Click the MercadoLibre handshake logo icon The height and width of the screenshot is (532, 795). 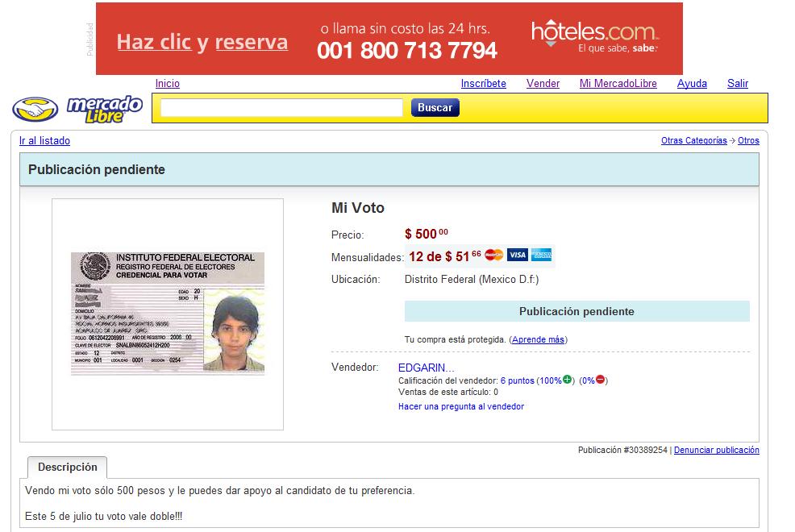pos(35,109)
